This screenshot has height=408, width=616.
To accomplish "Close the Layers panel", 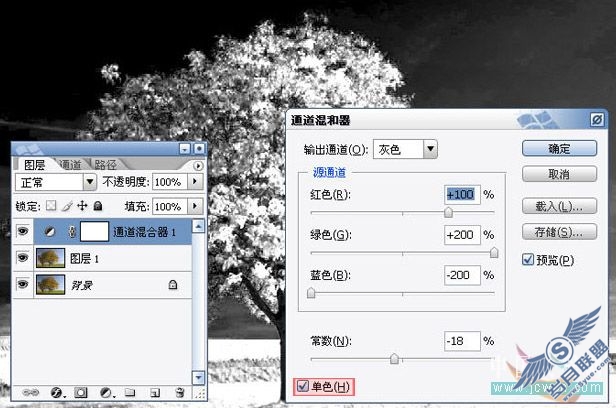I will (x=199, y=148).
